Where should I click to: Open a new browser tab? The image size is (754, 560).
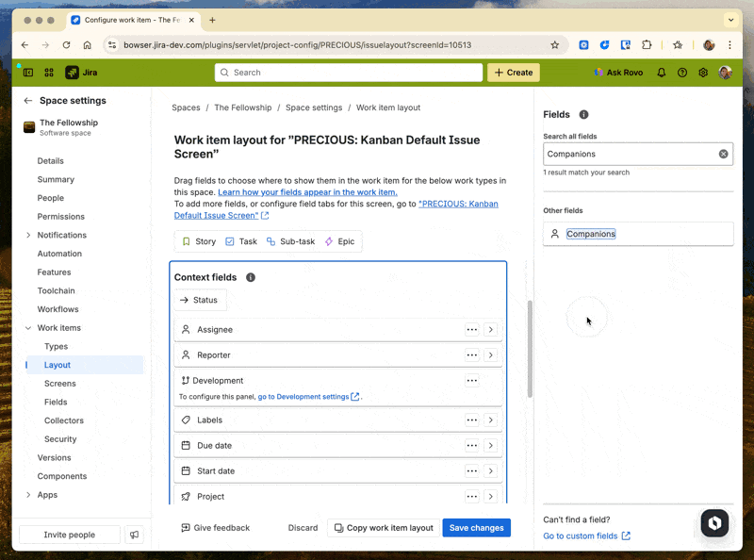pos(213,20)
